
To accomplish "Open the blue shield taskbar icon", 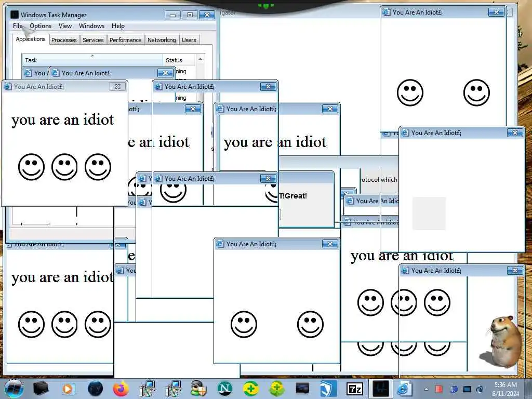I will 328,389.
